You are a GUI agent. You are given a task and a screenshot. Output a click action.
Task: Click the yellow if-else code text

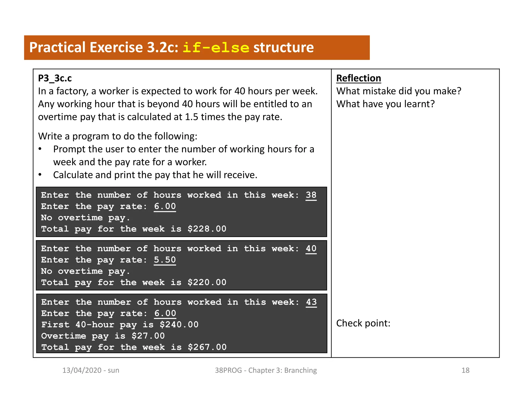[x=216, y=48]
